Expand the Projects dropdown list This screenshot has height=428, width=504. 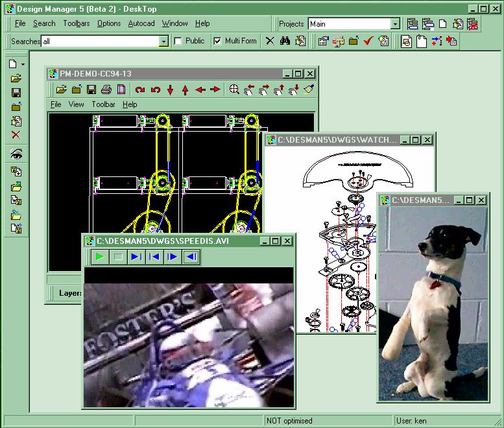pos(395,24)
